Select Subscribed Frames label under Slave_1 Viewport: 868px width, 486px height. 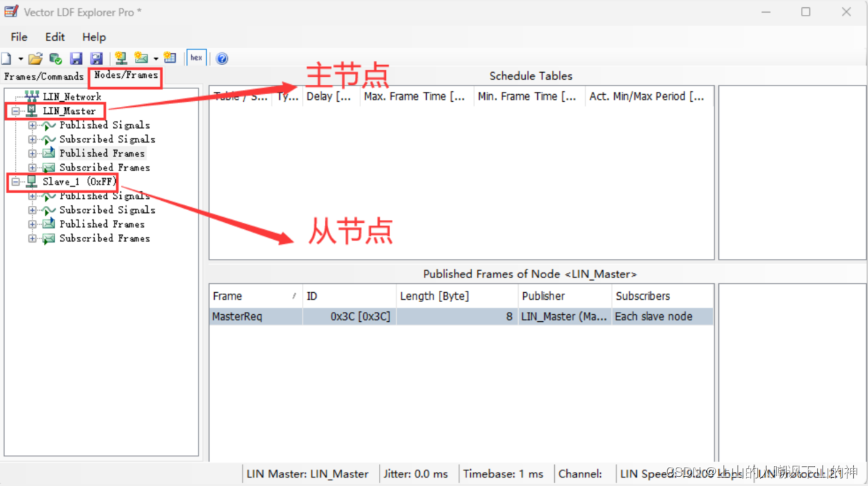(x=105, y=238)
